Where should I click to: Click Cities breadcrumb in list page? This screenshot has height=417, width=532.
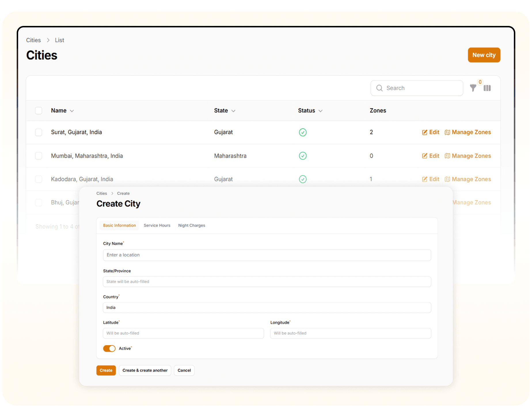point(33,40)
